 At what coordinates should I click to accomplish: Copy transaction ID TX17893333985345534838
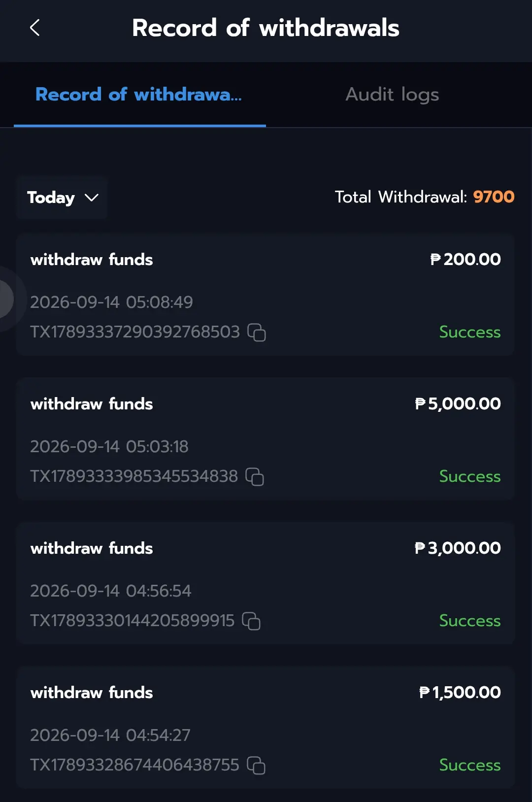point(255,477)
